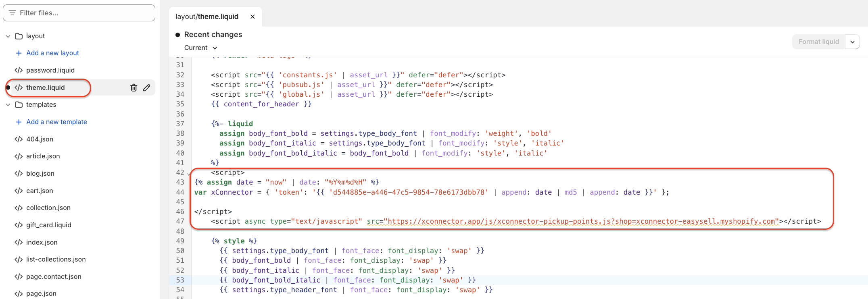Viewport: 868px width, 299px height.
Task: Click the plus icon beside Add a new layout
Action: (19, 53)
